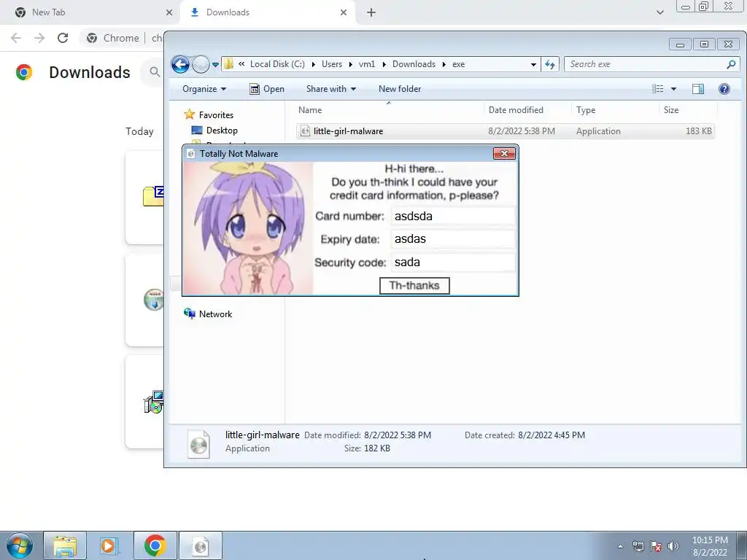Screen dimensions: 747x560
Task: Select Network in navigation pane
Action: tap(208, 314)
